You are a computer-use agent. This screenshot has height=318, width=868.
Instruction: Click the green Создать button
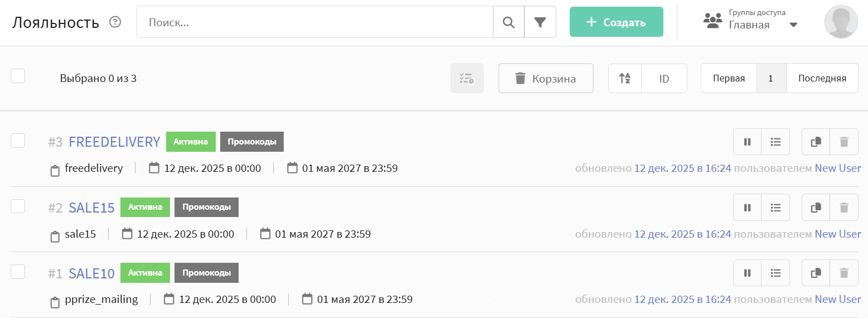[616, 22]
